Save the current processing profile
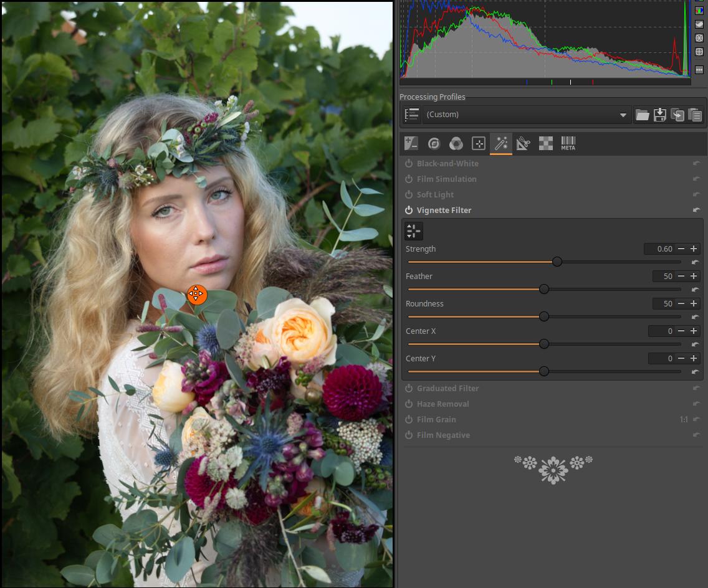 pyautogui.click(x=659, y=115)
